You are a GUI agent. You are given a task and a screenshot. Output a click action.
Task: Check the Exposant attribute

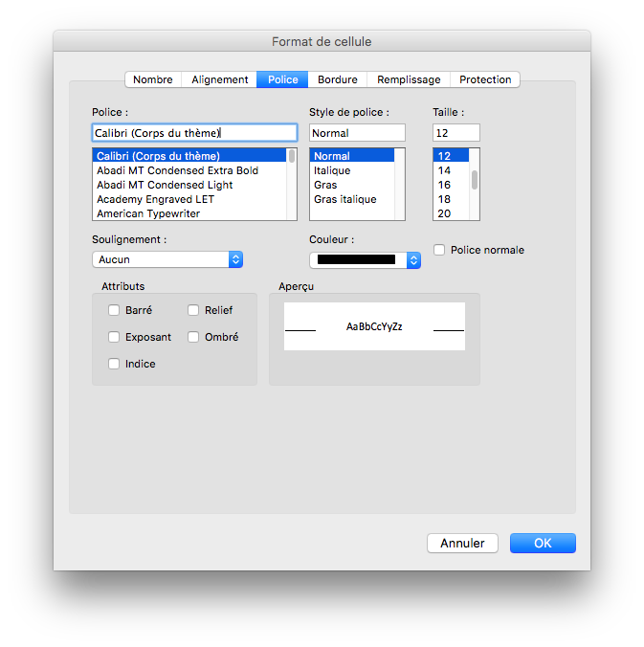click(114, 337)
